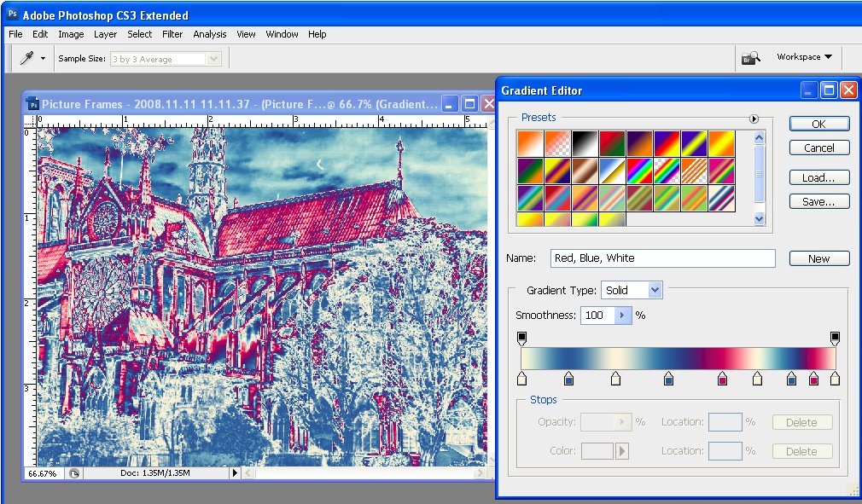This screenshot has width=862, height=504.
Task: Click the Load... button
Action: coord(819,177)
